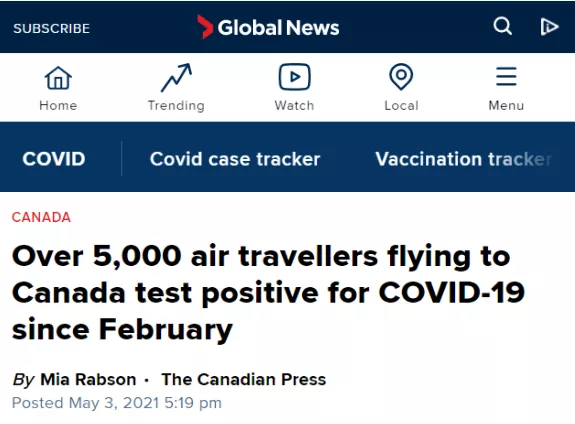This screenshot has height=424, width=575.
Task: Click the Trending label text
Action: 176,106
